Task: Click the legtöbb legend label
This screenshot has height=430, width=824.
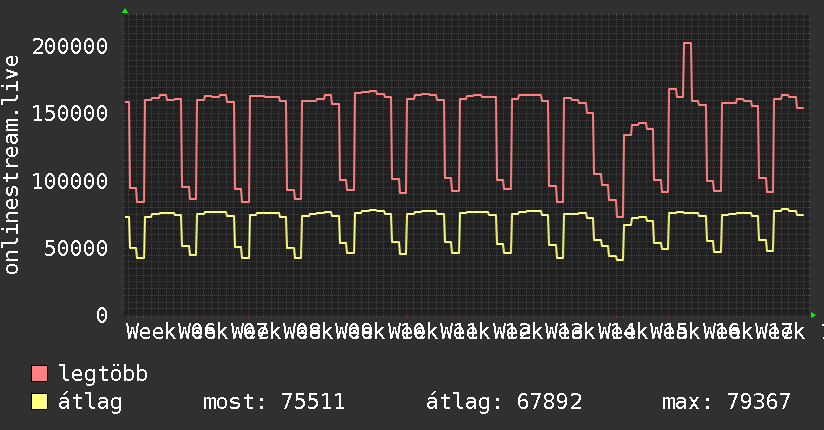Action: (x=103, y=374)
